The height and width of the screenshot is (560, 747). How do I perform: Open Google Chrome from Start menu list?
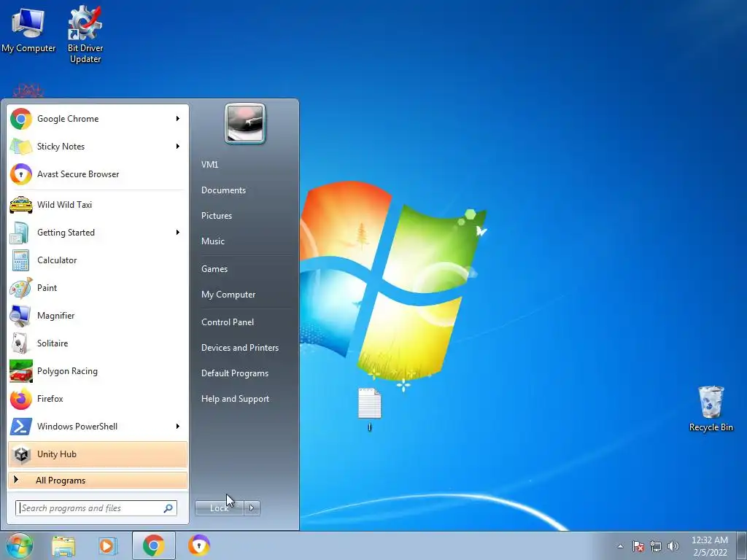[x=98, y=119]
